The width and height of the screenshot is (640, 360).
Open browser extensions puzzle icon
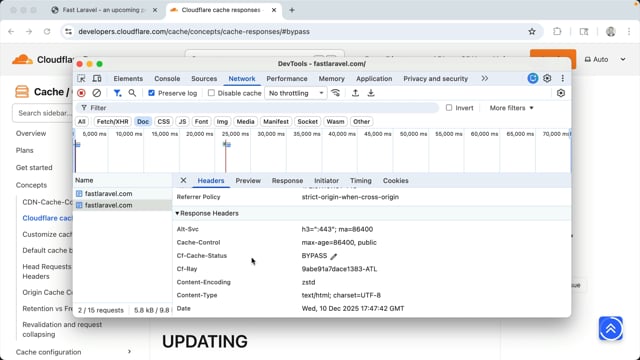(x=557, y=31)
